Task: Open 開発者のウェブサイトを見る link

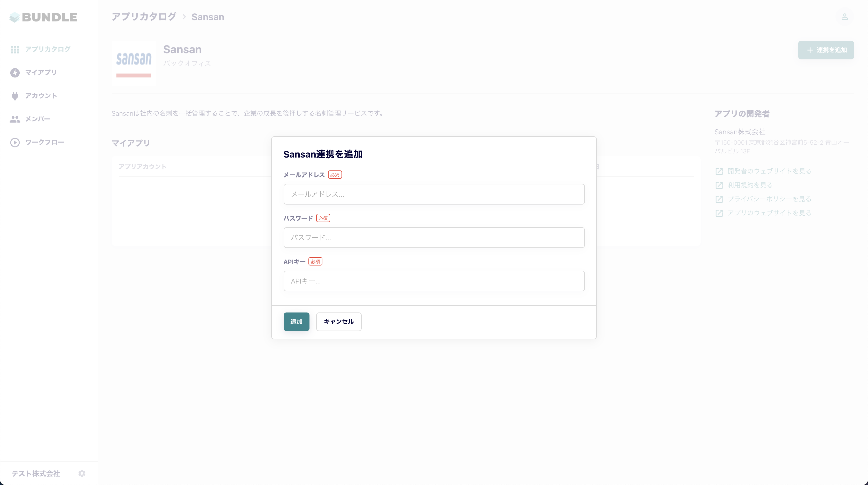Action: tap(770, 171)
